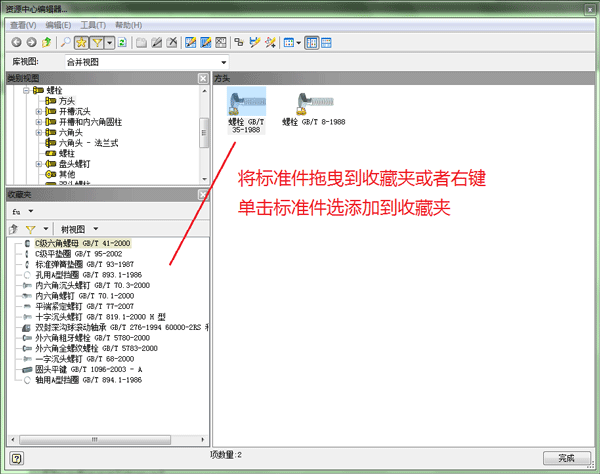Toggle the Favorites star panel button
This screenshot has height=474, width=600.
81,42
